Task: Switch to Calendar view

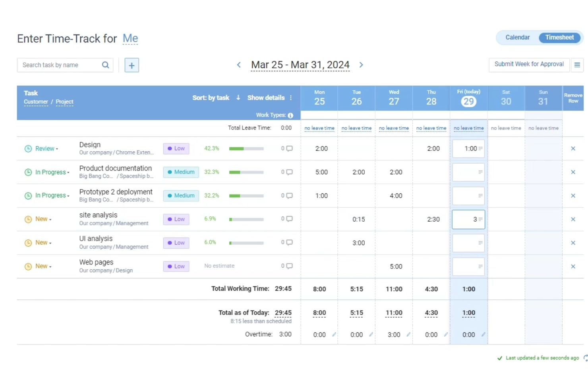Action: point(517,37)
